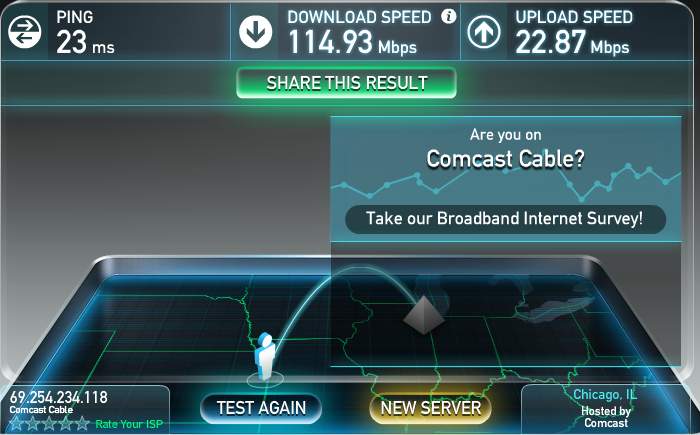
Task: Click the Chicago, IL server location
Action: click(x=605, y=394)
